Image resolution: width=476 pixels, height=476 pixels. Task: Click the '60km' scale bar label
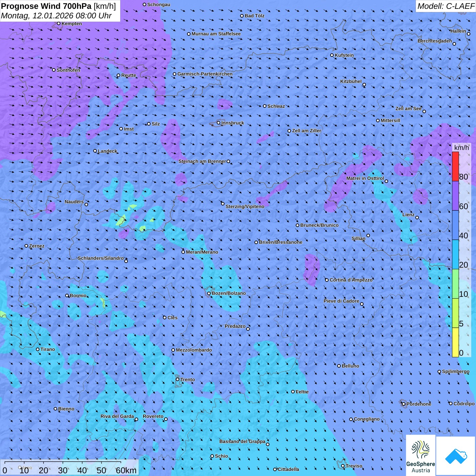click(126, 470)
